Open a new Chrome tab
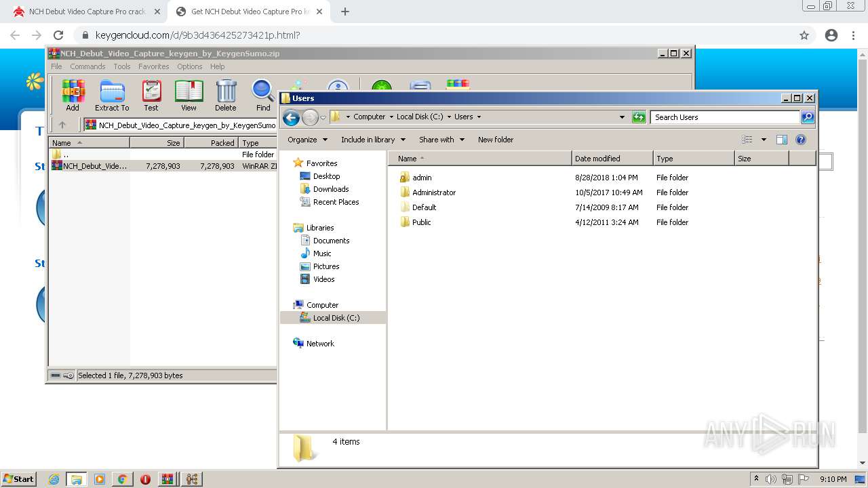The image size is (868, 488). pos(345,12)
